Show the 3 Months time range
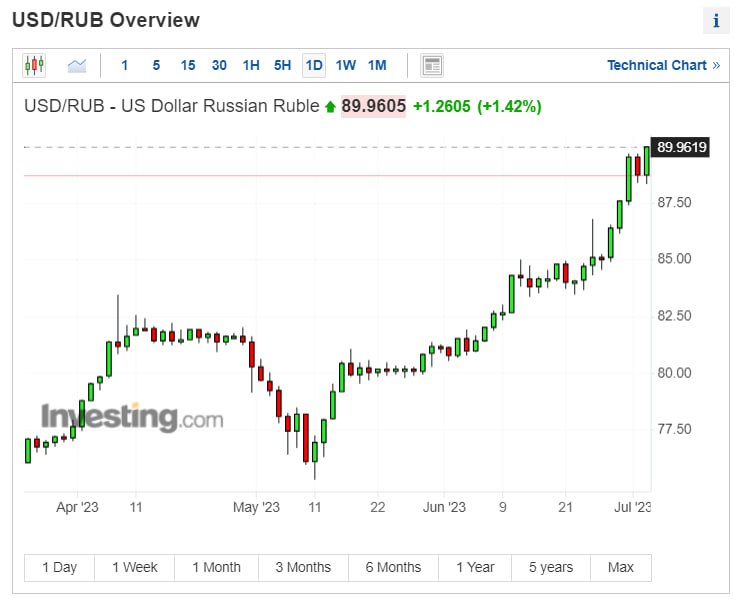Screen dimensions: 734x599 pyautogui.click(x=302, y=567)
